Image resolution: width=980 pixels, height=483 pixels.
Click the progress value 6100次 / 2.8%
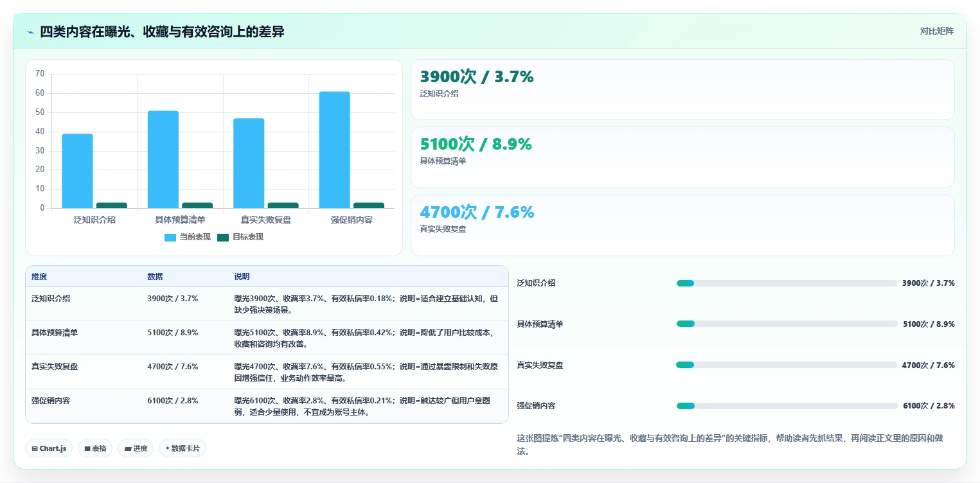929,406
